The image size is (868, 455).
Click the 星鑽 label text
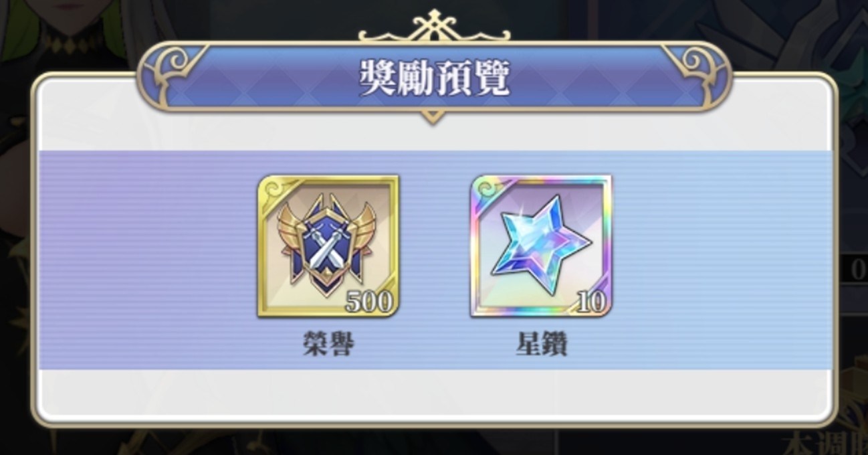[x=542, y=345]
